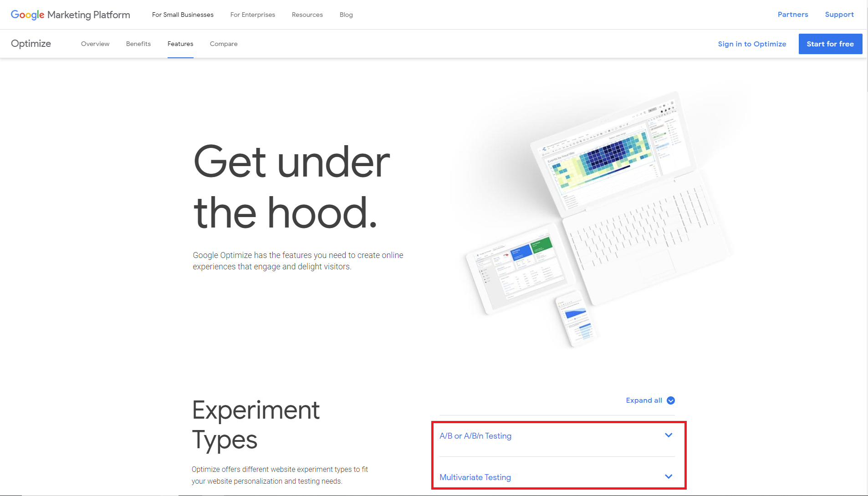The width and height of the screenshot is (868, 496).
Task: Click the Expand all circle chevron icon
Action: [x=671, y=400]
